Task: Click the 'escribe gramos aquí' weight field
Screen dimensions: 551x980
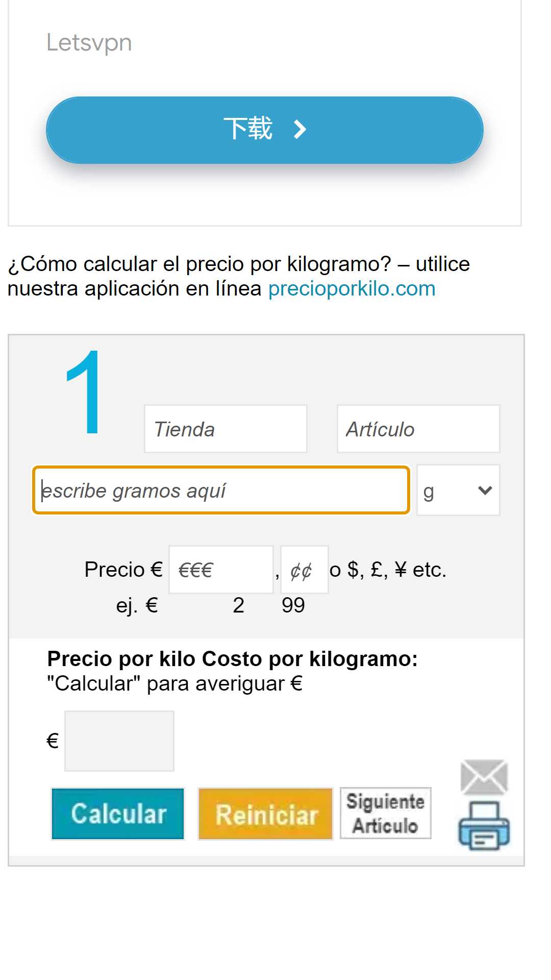Action: pyautogui.click(x=221, y=490)
